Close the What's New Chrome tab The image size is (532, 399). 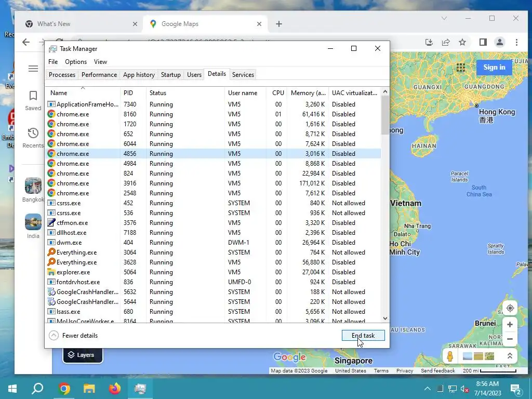pyautogui.click(x=135, y=24)
